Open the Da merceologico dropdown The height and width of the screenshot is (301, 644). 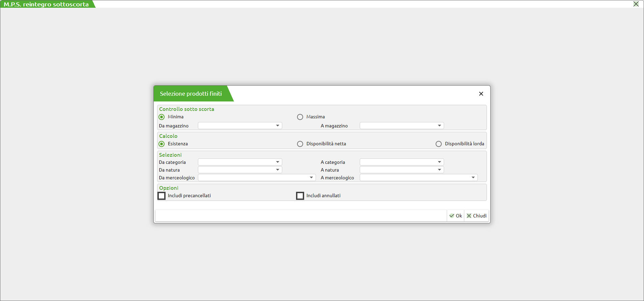[x=311, y=178]
